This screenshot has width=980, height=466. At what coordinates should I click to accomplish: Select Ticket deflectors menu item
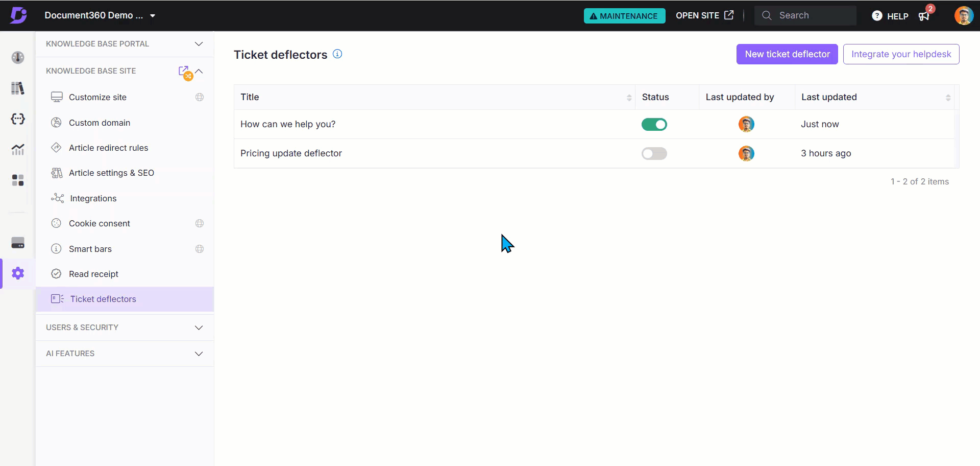coord(125,299)
